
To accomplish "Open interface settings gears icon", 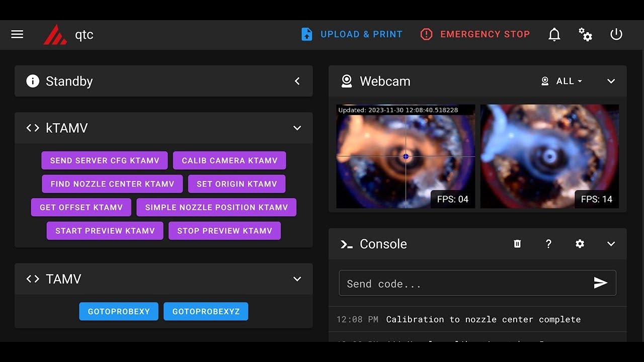I will (585, 34).
